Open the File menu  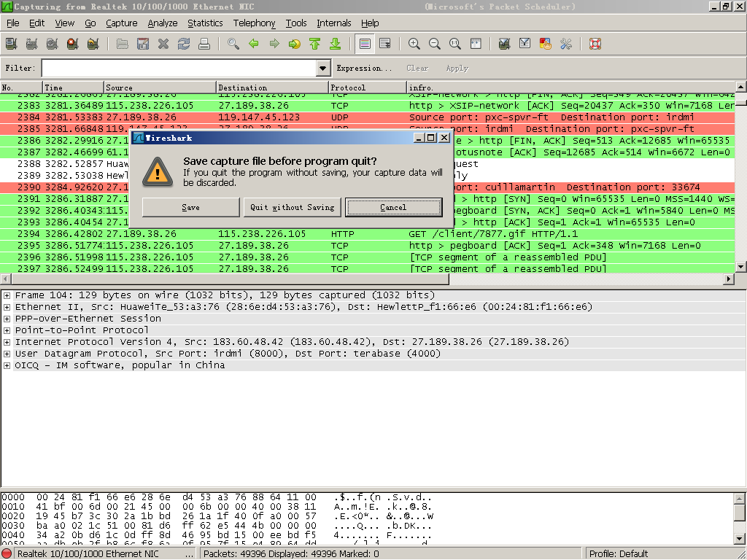pyautogui.click(x=13, y=23)
